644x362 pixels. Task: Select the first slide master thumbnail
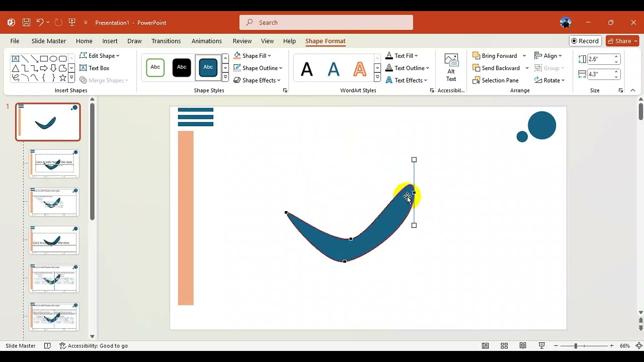tap(48, 122)
